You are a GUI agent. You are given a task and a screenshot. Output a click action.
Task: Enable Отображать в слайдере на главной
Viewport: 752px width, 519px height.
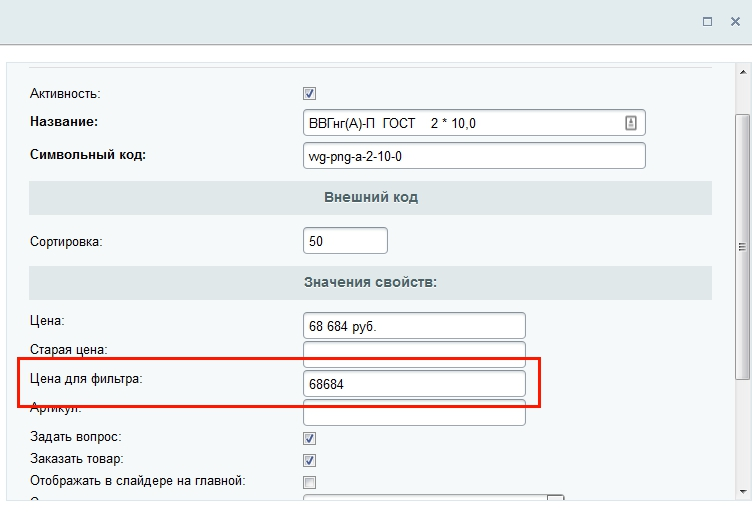tap(310, 482)
